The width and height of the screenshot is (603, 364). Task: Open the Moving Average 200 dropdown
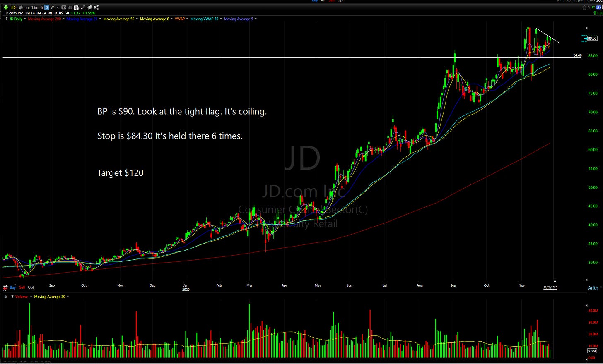pyautogui.click(x=63, y=19)
